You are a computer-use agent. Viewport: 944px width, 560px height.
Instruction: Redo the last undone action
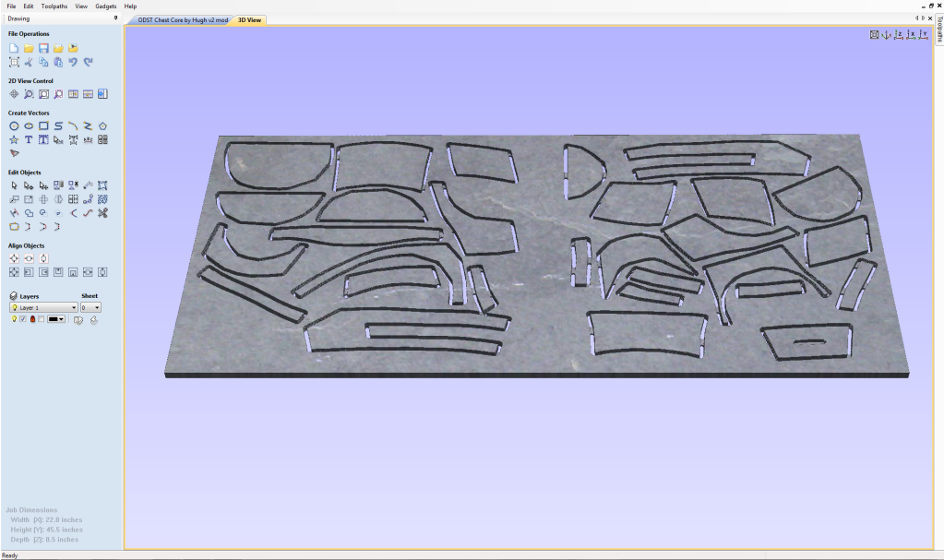pos(88,62)
